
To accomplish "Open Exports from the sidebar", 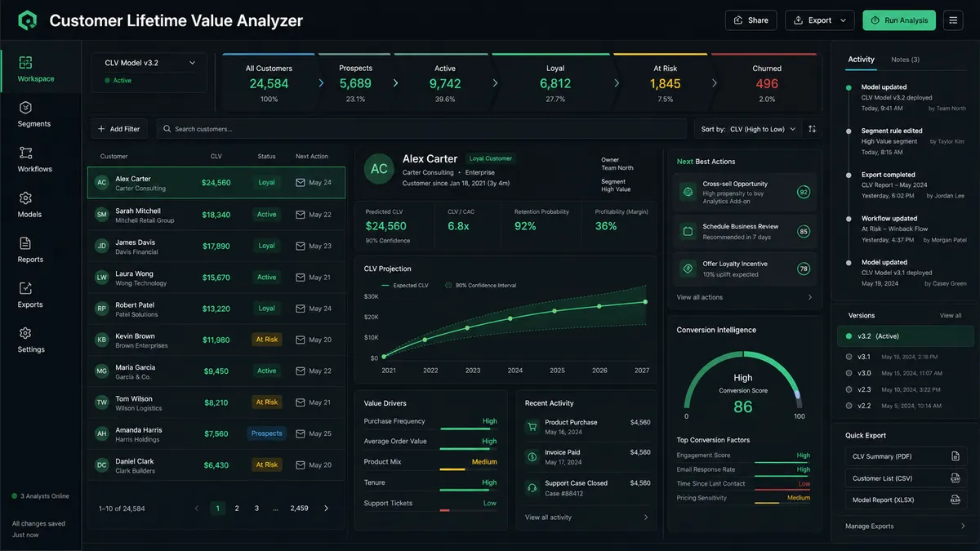I will coord(30,295).
